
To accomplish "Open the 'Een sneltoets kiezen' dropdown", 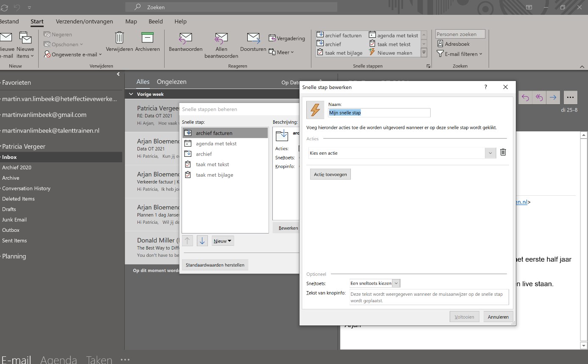I will [x=396, y=283].
